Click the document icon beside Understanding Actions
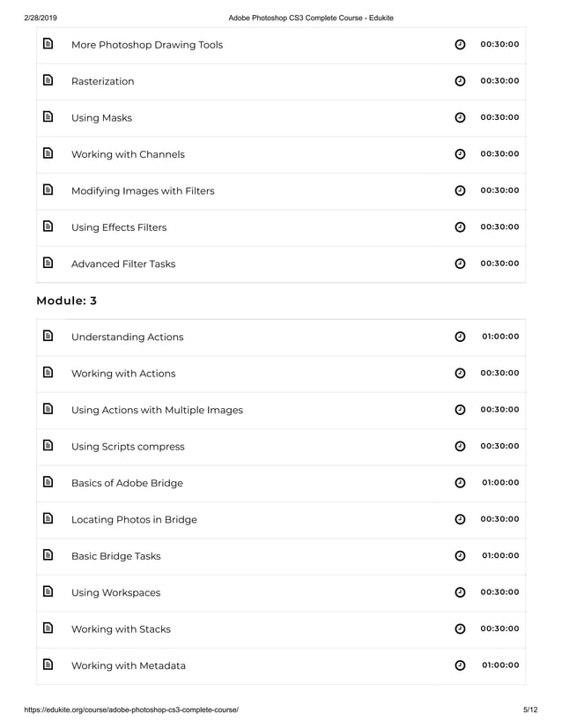 point(48,336)
